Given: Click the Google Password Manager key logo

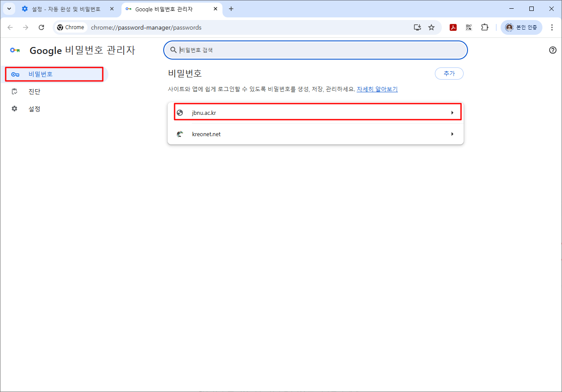Looking at the screenshot, I should pos(15,50).
